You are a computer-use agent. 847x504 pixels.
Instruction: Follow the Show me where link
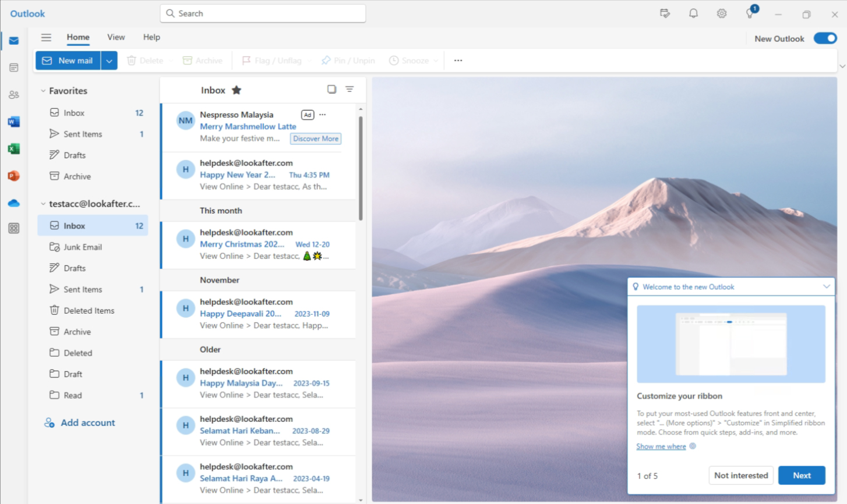661,446
